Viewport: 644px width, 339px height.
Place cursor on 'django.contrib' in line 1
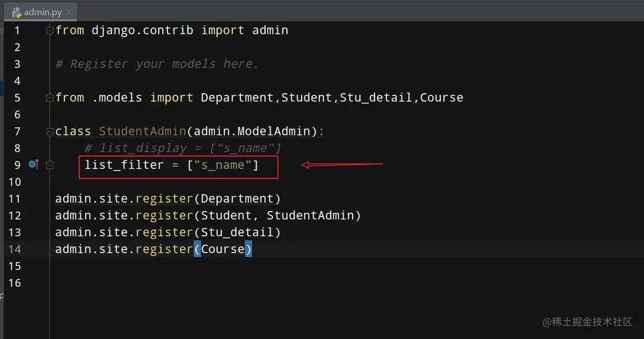tap(142, 30)
